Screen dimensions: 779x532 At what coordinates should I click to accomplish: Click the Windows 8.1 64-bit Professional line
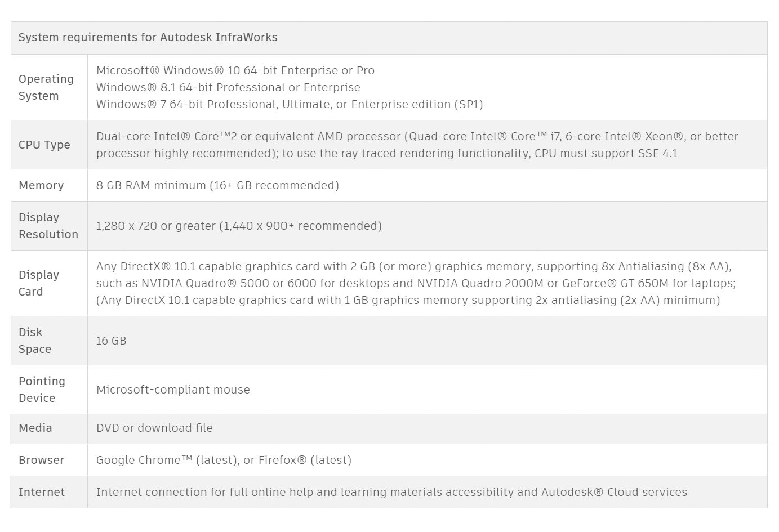(228, 88)
